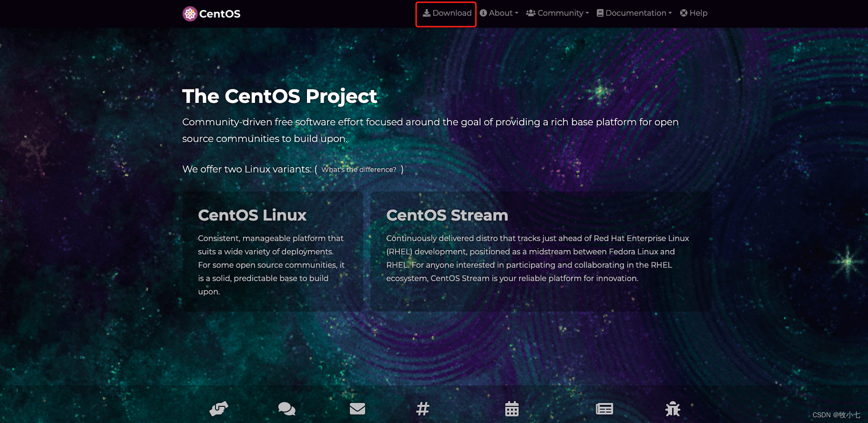Click the "The CentOS Project" title
This screenshot has height=423, width=868.
tap(280, 96)
